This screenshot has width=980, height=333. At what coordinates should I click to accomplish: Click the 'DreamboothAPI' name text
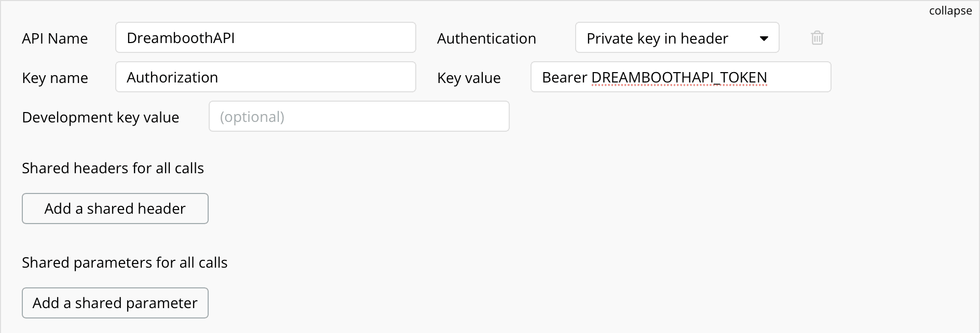[x=181, y=38]
